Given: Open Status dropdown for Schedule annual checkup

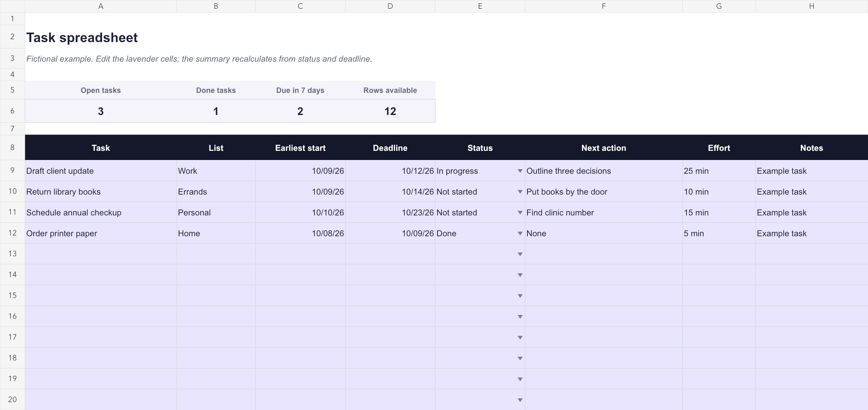Looking at the screenshot, I should click(x=520, y=212).
